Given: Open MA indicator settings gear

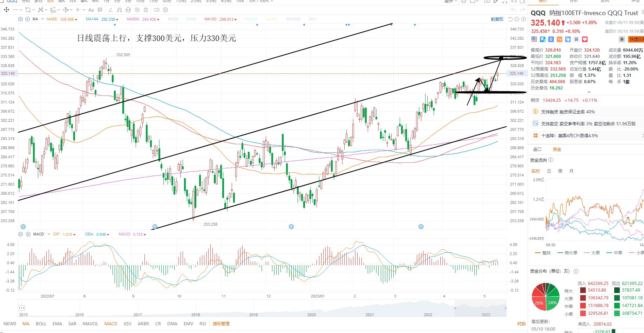Looking at the screenshot, I should [21, 19].
